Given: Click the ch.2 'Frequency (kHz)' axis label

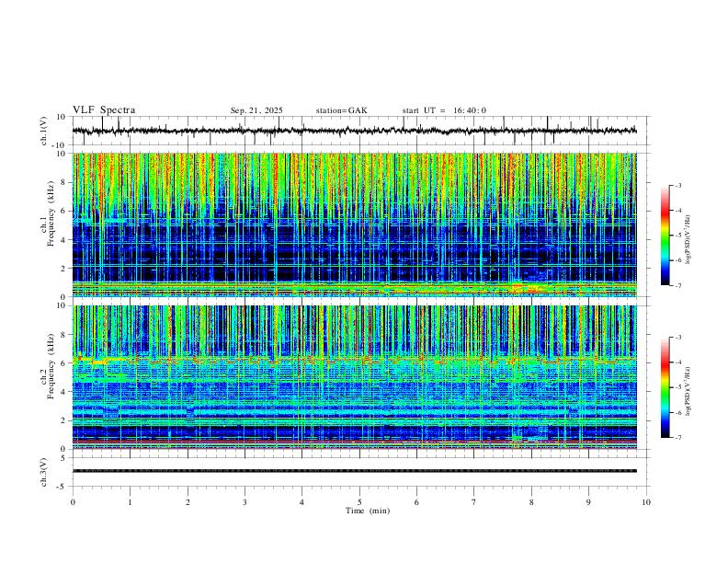Looking at the screenshot, I should click(x=51, y=366).
